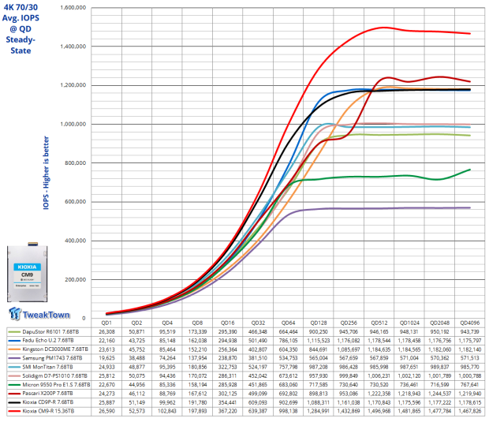Click the dark green Micron 9550 Pro legend line
Viewport: 489px width, 448px height.
coord(14,385)
